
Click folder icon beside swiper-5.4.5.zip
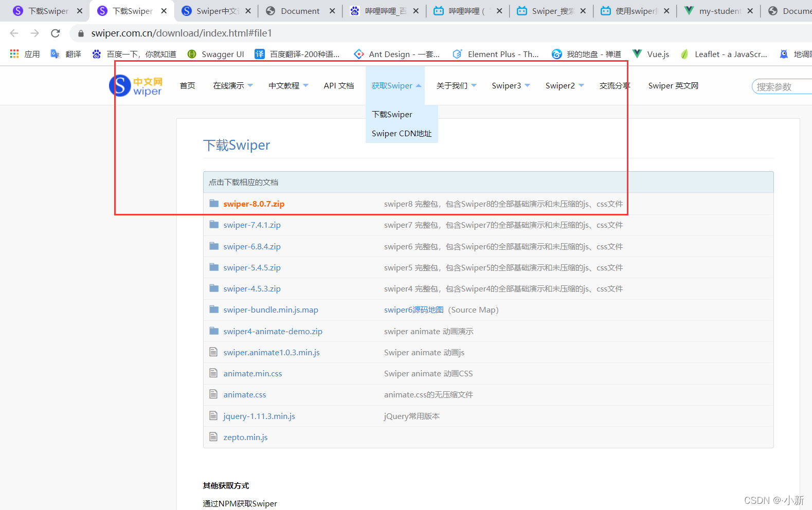pyautogui.click(x=214, y=267)
